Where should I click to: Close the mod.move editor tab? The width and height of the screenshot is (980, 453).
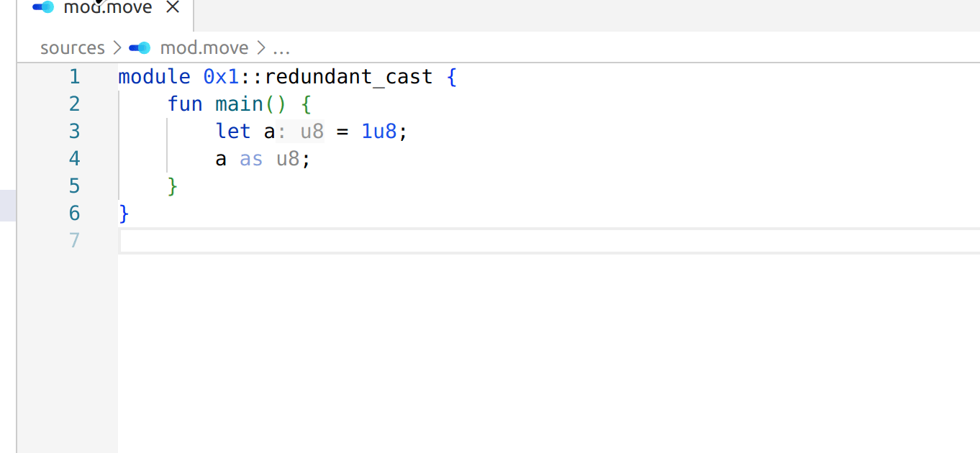point(172,8)
